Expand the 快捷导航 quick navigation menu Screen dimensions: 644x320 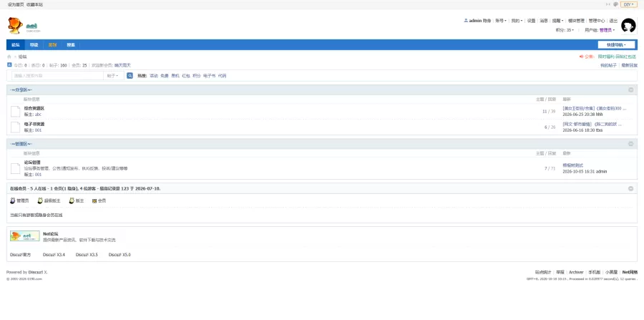point(617,45)
